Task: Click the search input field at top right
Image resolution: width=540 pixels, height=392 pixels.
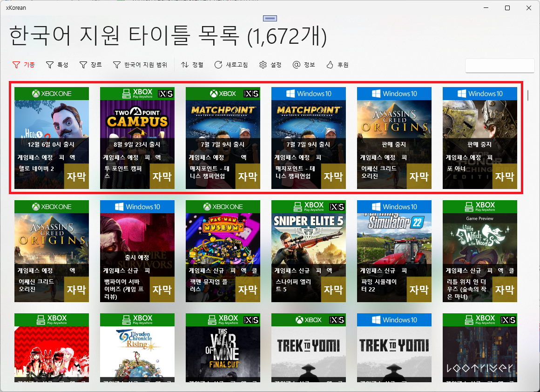Action: (499, 66)
